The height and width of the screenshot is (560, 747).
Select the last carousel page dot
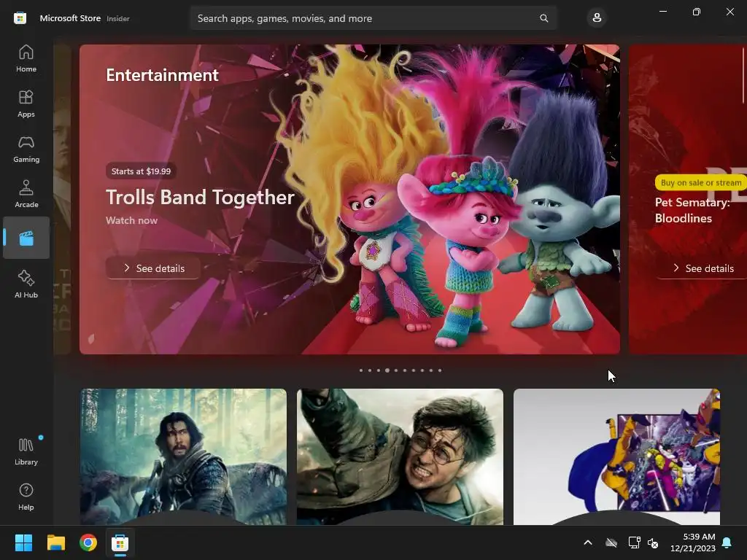point(440,370)
